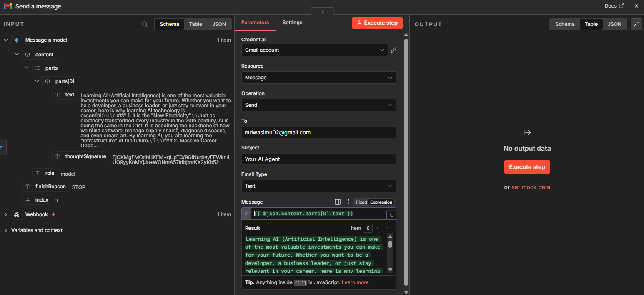Select the role field pill
This screenshot has width=644, height=295.
click(x=45, y=173)
